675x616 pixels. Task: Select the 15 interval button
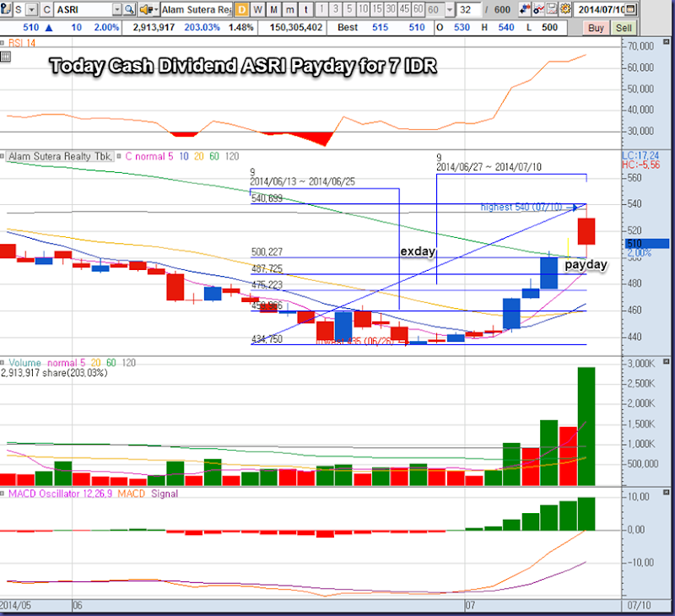(377, 9)
